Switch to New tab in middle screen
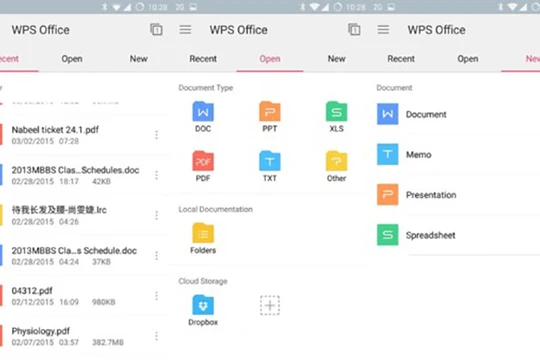Image resolution: width=540 pixels, height=360 pixels. (x=336, y=59)
